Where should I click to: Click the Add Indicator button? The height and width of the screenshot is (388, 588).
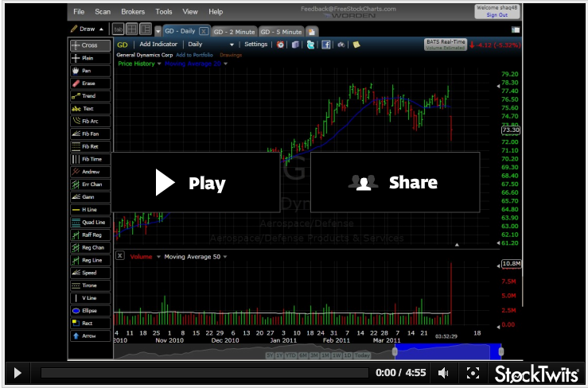(x=158, y=45)
